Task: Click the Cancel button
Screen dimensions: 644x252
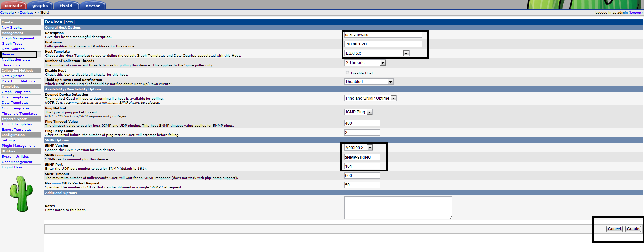Action: (614, 229)
